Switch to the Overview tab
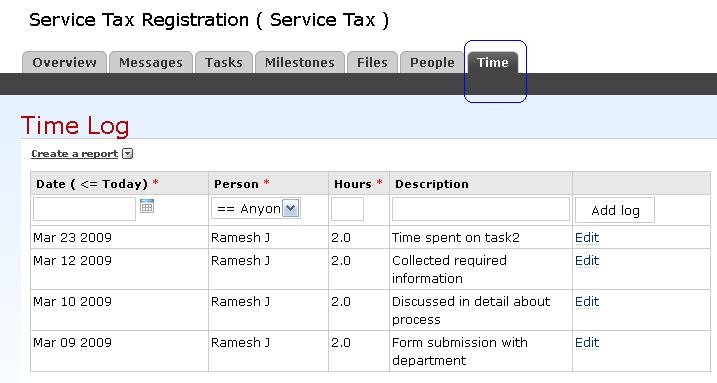The image size is (717, 383). pos(64,62)
